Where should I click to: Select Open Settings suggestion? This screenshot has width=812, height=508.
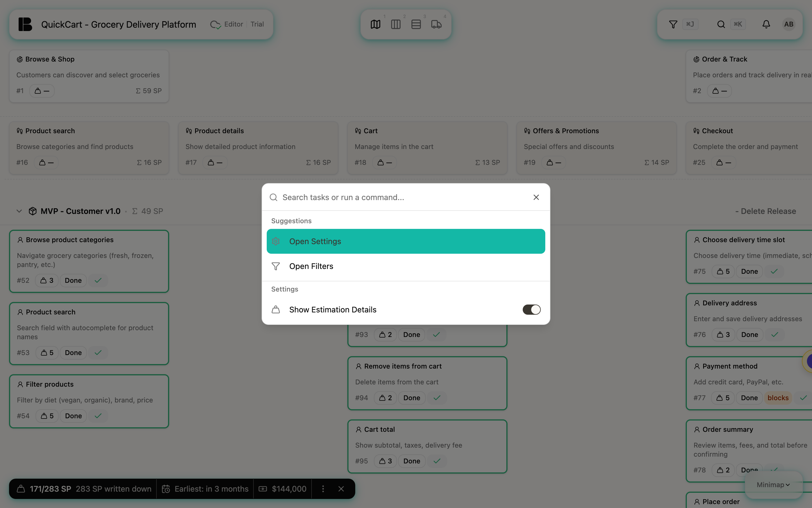(x=406, y=241)
